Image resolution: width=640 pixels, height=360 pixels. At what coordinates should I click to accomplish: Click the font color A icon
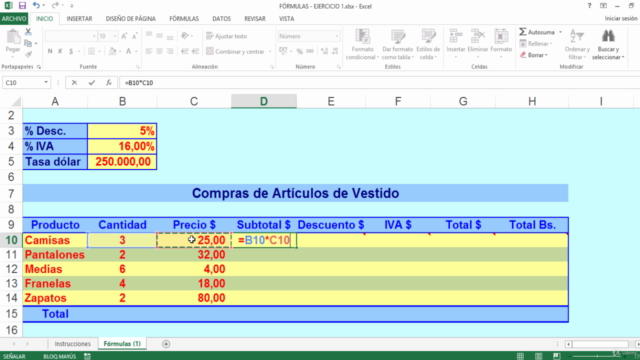click(128, 51)
